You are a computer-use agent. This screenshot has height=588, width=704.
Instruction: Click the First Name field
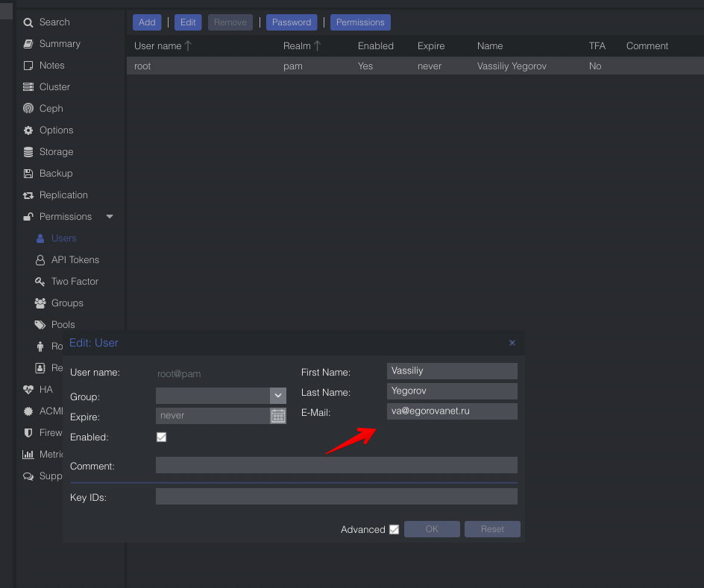point(452,371)
